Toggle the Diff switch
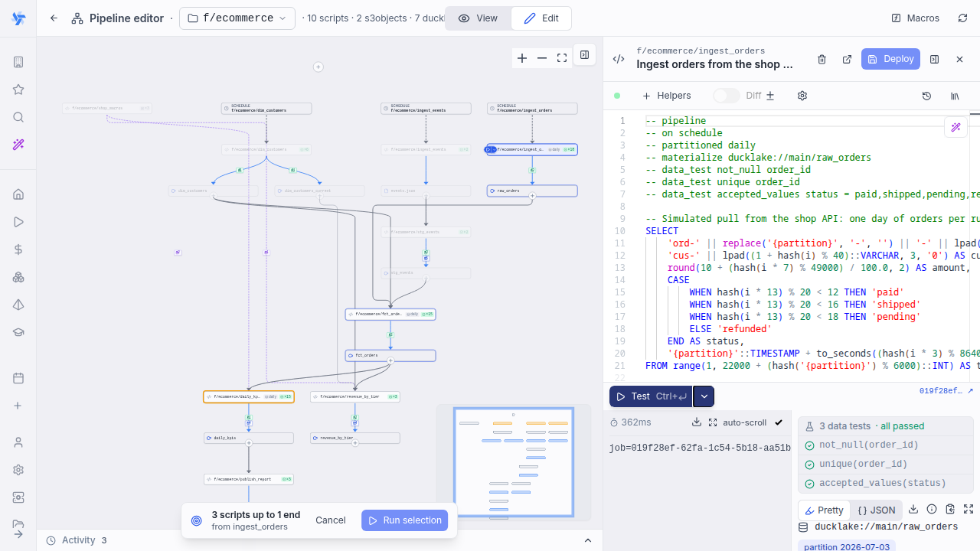 tap(727, 96)
